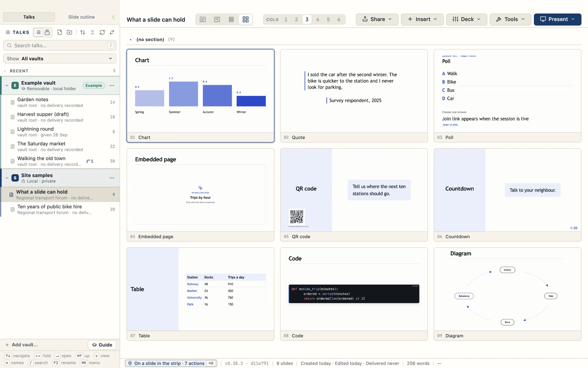Click the Present button
Viewport: 588px width, 368px height.
557,19
